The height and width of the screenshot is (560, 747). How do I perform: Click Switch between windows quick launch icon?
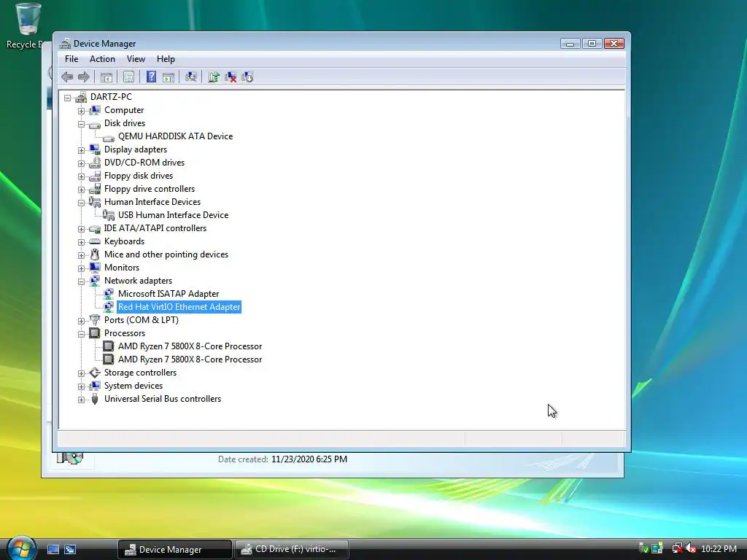pyautogui.click(x=70, y=549)
